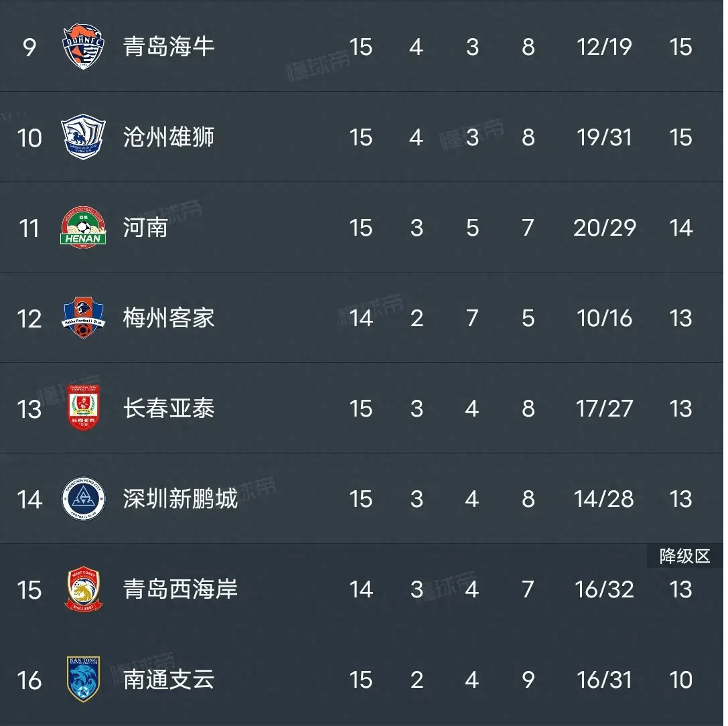Click the 降级区 relegation zone label
Viewport: 728px width, 726px height.
(x=685, y=556)
